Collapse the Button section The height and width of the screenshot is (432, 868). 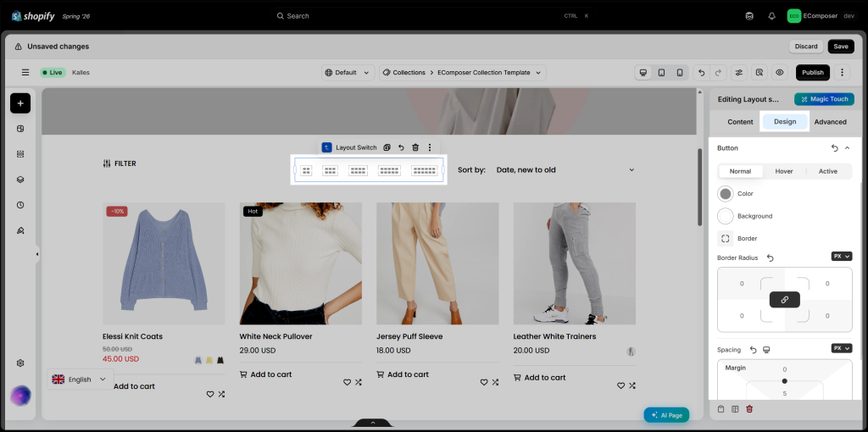(847, 148)
